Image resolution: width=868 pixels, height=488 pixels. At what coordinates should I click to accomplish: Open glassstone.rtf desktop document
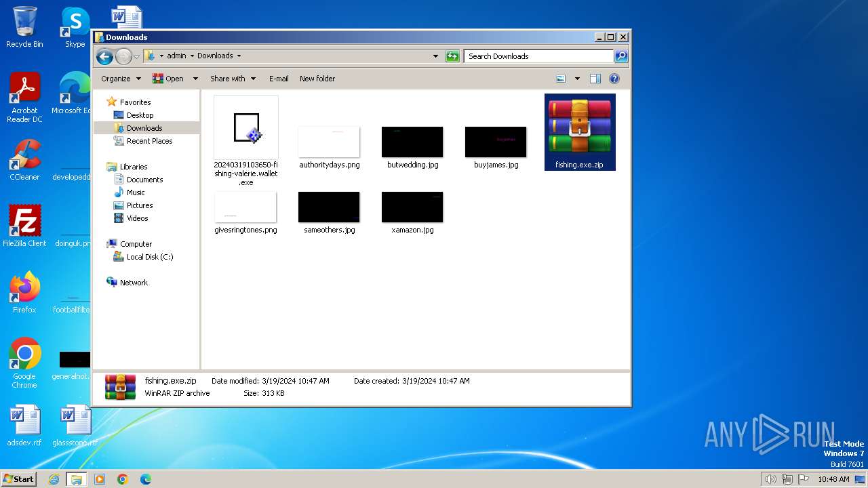[x=75, y=426]
